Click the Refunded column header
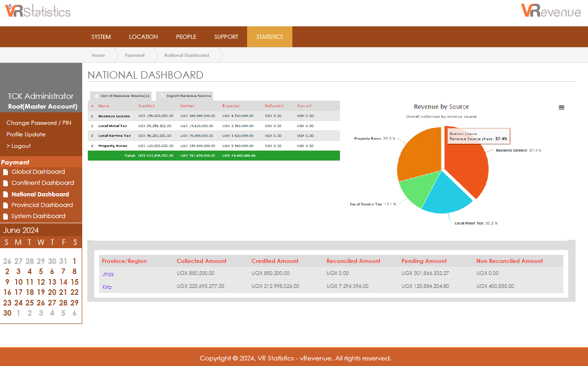Image resolution: width=588 pixels, height=366 pixels. [x=274, y=106]
